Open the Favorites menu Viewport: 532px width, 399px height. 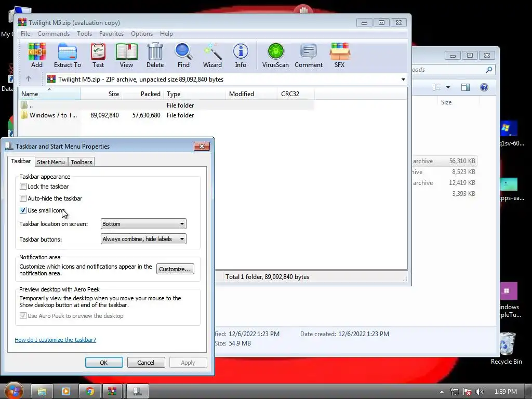click(111, 34)
